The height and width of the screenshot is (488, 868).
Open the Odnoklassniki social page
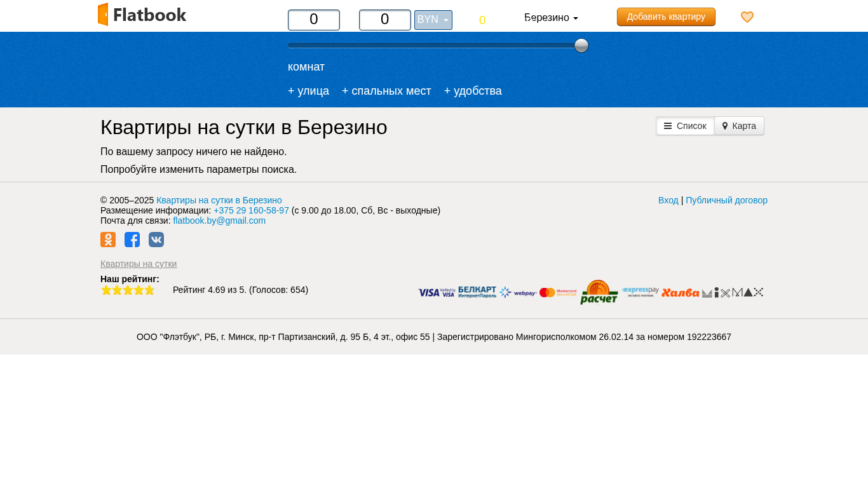pyautogui.click(x=108, y=240)
